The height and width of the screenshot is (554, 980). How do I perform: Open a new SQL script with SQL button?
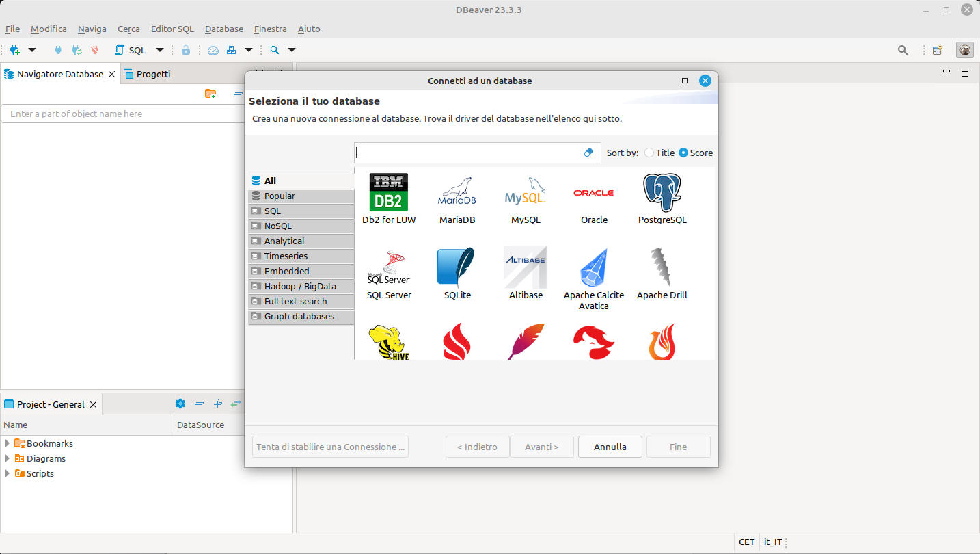[x=130, y=50]
